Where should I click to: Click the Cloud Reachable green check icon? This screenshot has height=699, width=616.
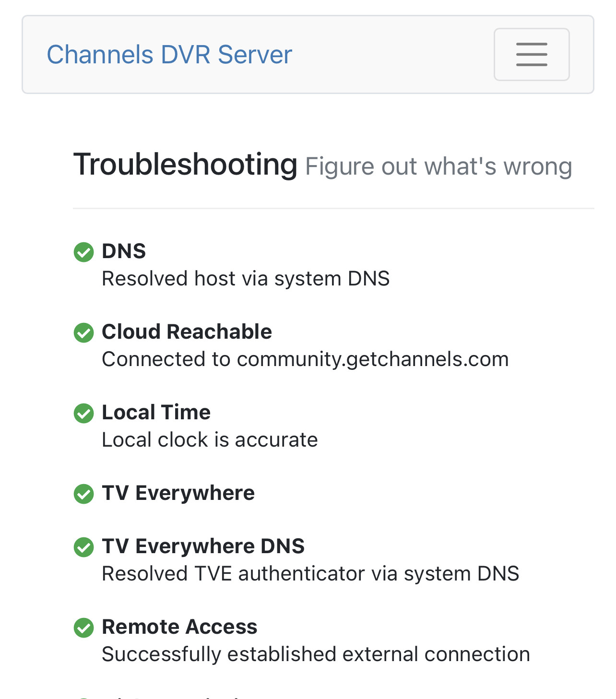[x=84, y=332]
